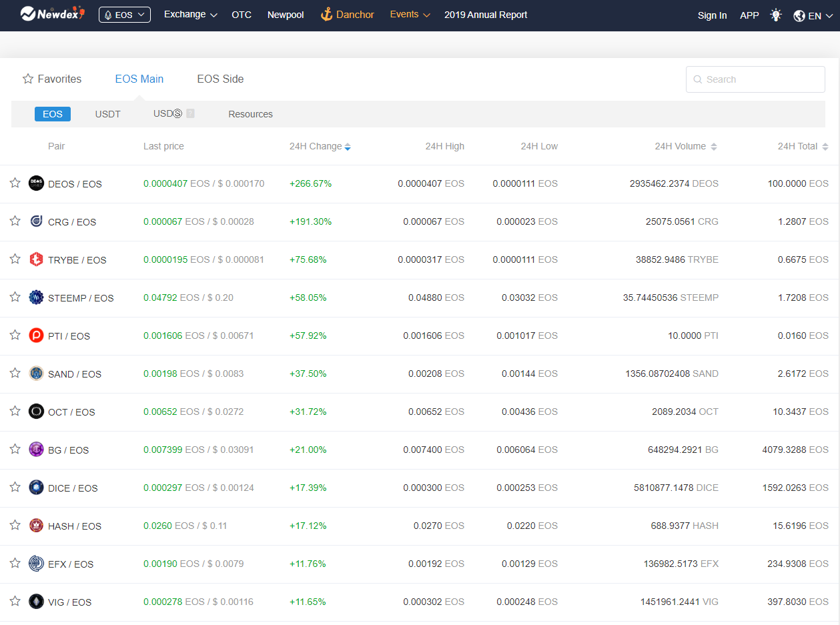
Task: Select the Resources filter
Action: [x=251, y=114]
